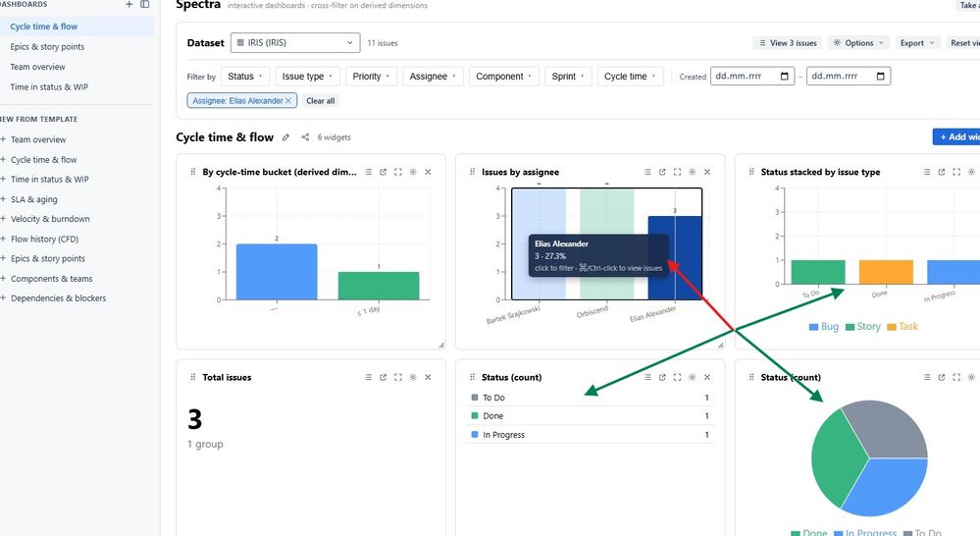Open settings of By cycle-time bucket widget
The image size is (980, 536).
click(x=413, y=172)
